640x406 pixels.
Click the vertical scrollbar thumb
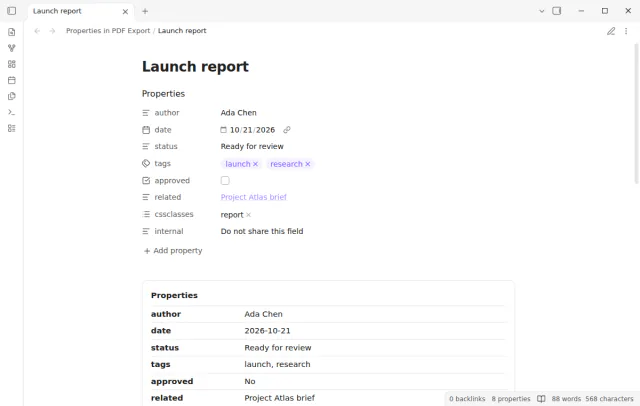[x=636, y=113]
